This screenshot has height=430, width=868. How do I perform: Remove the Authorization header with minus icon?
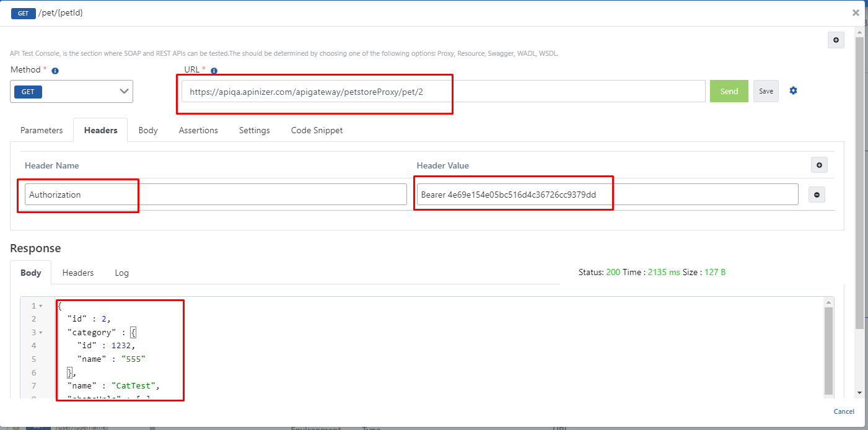pyautogui.click(x=817, y=195)
